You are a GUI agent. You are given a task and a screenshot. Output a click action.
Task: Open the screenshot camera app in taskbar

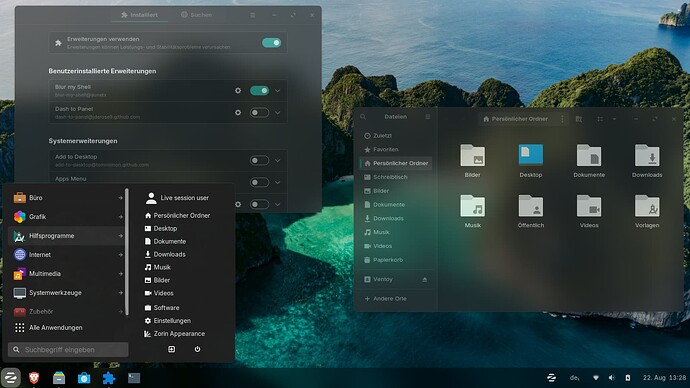coord(84,378)
